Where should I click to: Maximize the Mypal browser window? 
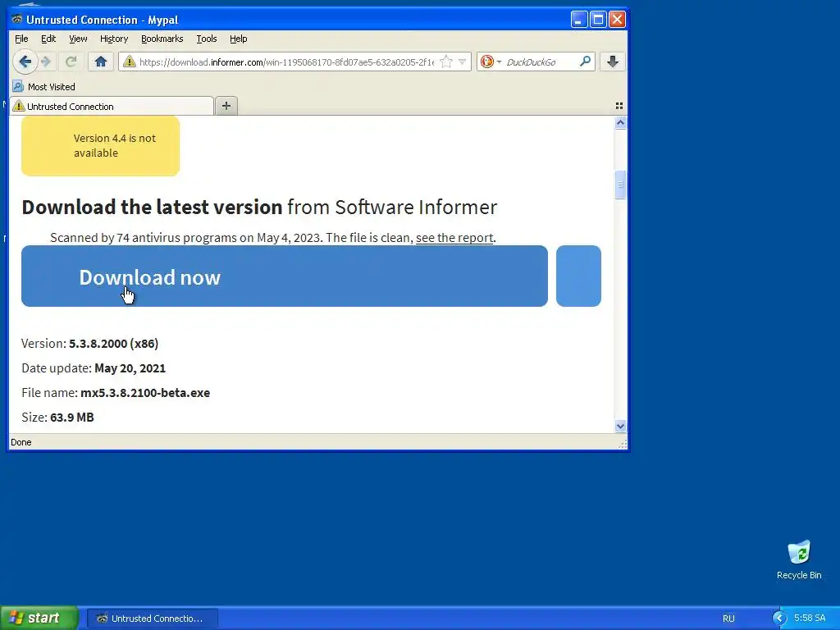pyautogui.click(x=598, y=20)
